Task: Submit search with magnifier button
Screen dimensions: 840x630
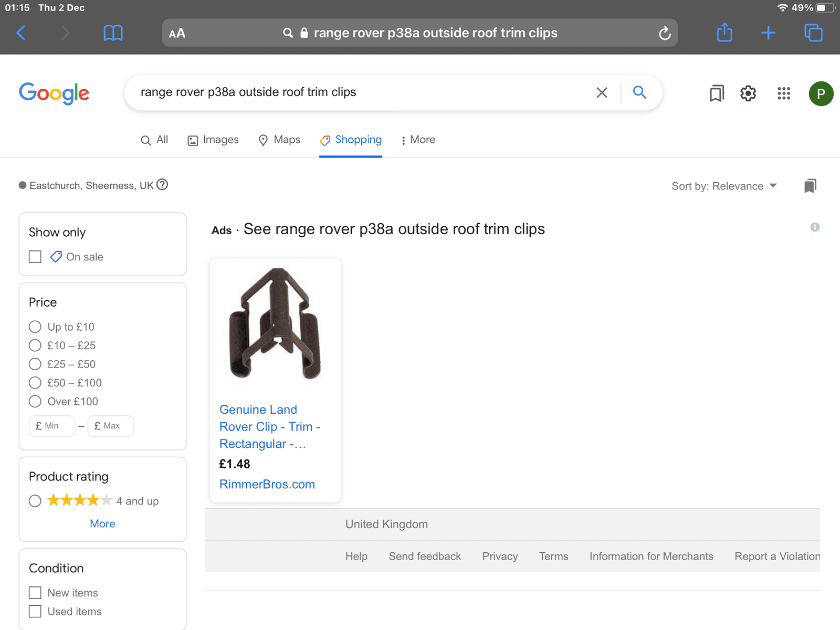Action: [639, 92]
